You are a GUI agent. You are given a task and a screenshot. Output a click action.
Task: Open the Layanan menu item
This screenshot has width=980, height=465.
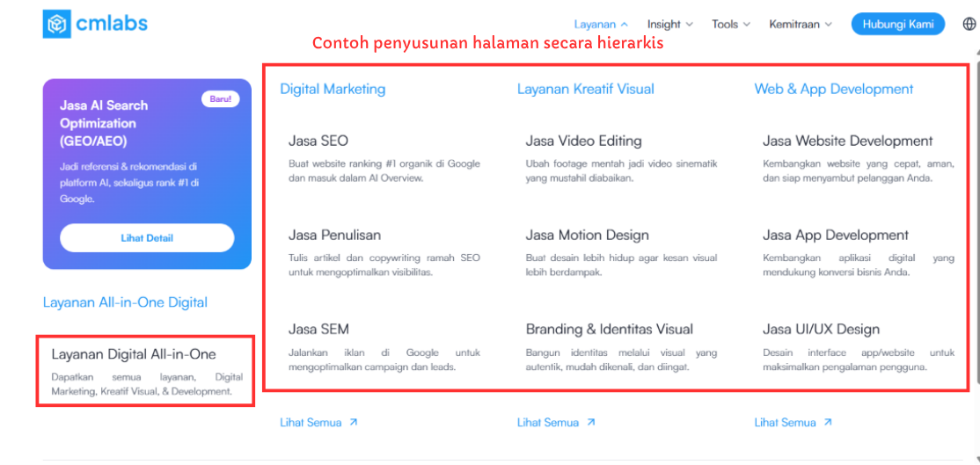coord(595,25)
